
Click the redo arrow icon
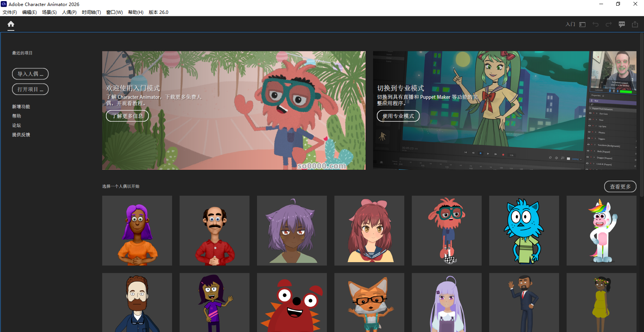(x=609, y=24)
